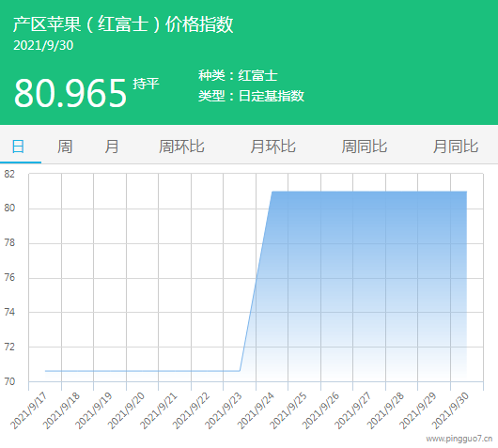
Task: Click the 82 y-axis label
Action: coord(9,174)
